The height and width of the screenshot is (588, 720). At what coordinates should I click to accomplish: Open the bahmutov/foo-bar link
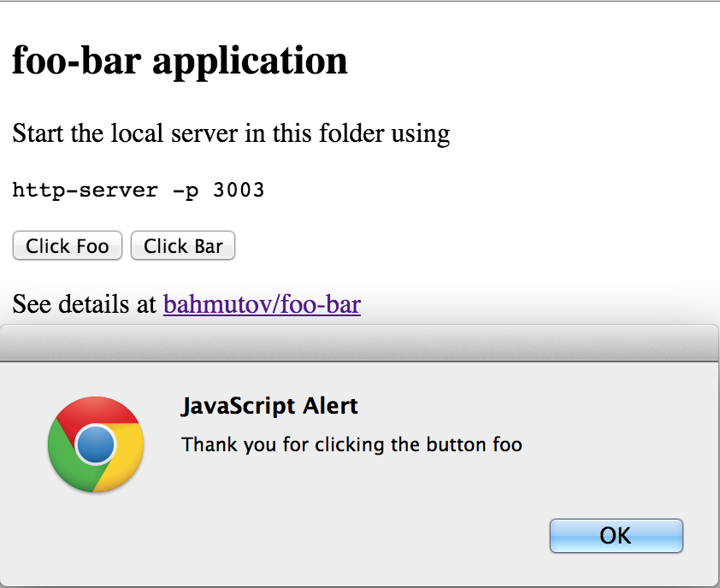tap(262, 304)
